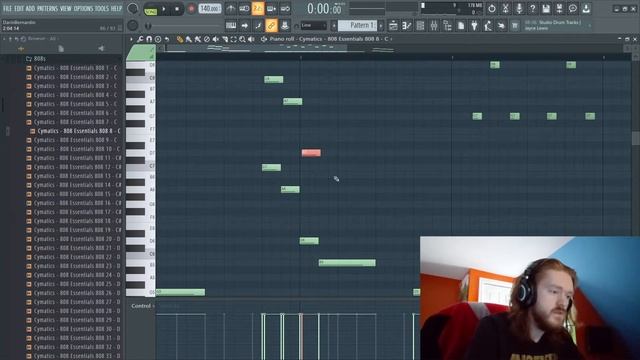This screenshot has height=360, width=640.
Task: Toggle piano roll snap magnet
Action: click(x=149, y=39)
